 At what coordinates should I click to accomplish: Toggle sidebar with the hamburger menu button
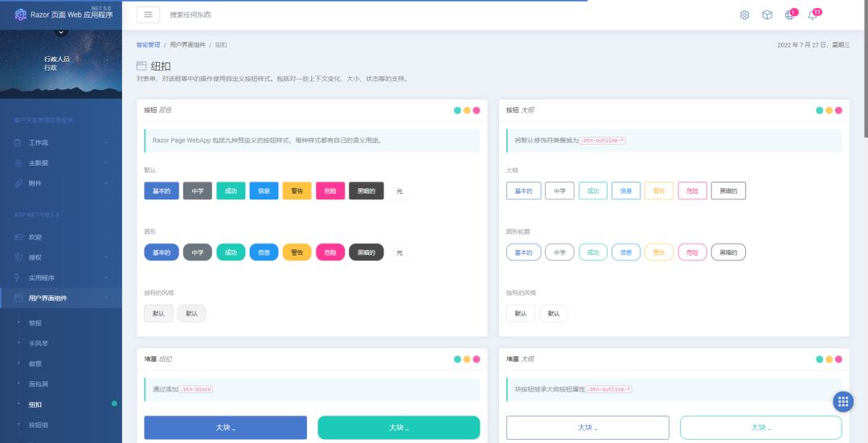[x=149, y=15]
